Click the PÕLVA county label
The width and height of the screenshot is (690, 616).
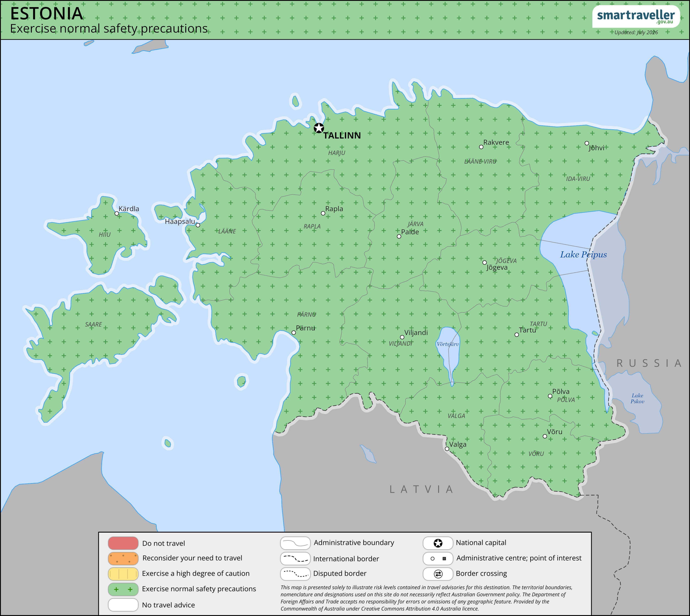tap(566, 400)
